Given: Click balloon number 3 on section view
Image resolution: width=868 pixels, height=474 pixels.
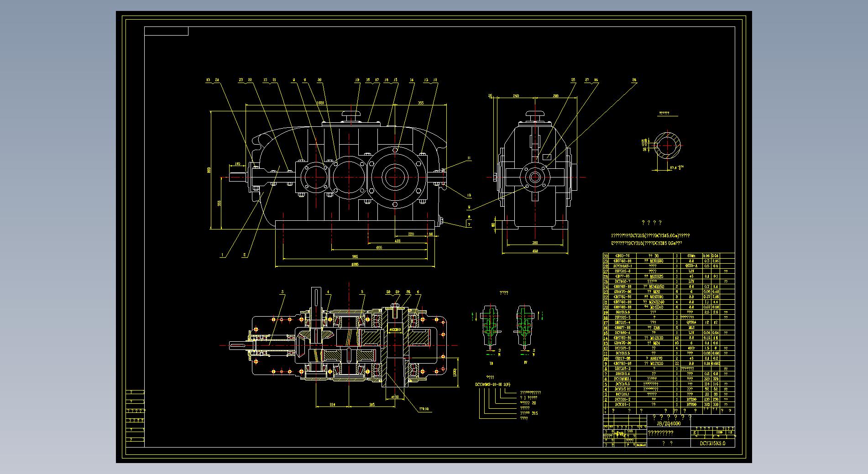Looking at the screenshot, I should pyautogui.click(x=282, y=292).
